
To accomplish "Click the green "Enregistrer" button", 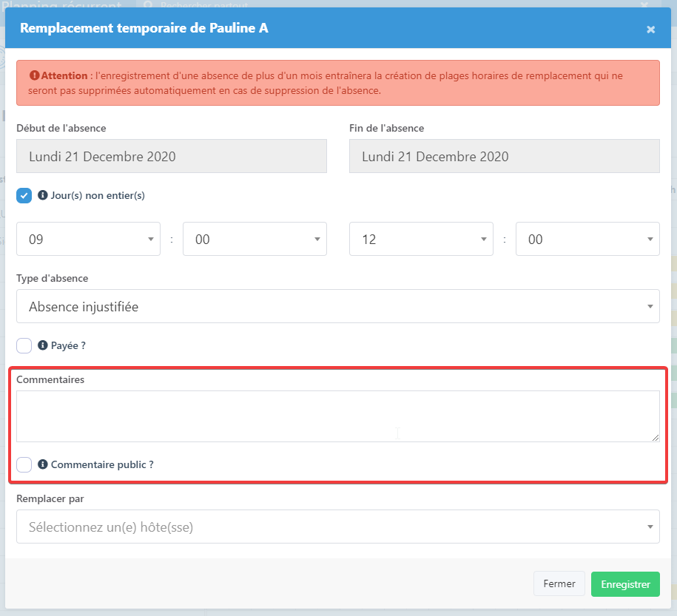I will (625, 583).
